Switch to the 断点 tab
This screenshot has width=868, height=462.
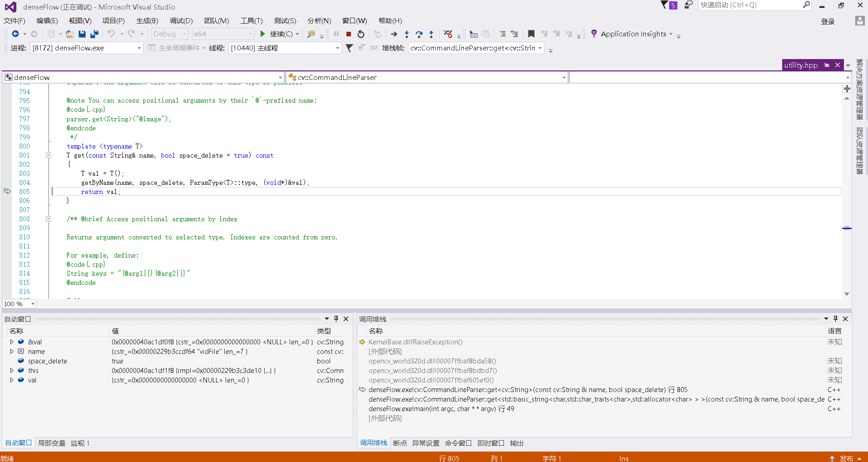[400, 443]
